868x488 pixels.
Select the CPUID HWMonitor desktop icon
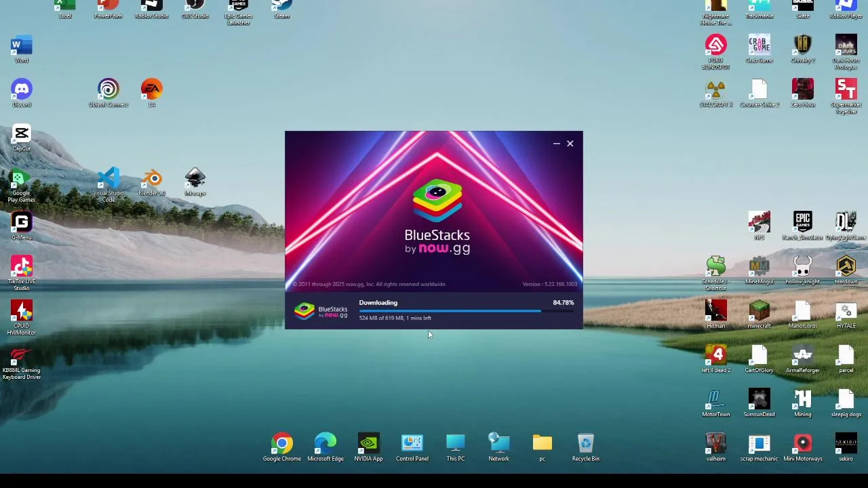(22, 318)
